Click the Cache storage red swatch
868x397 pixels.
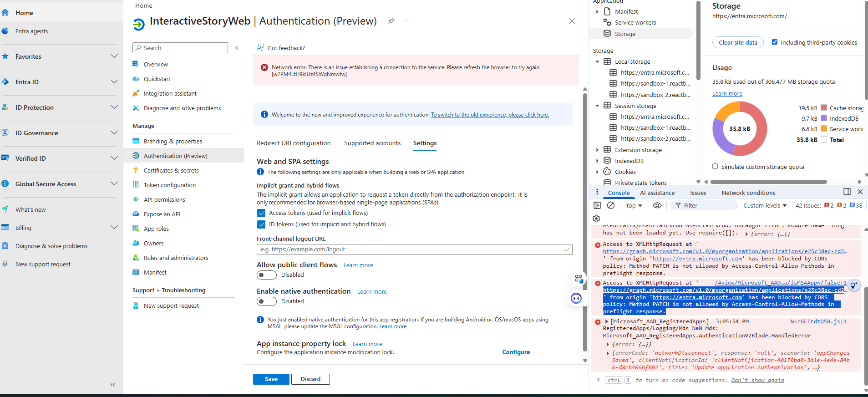pyautogui.click(x=823, y=108)
